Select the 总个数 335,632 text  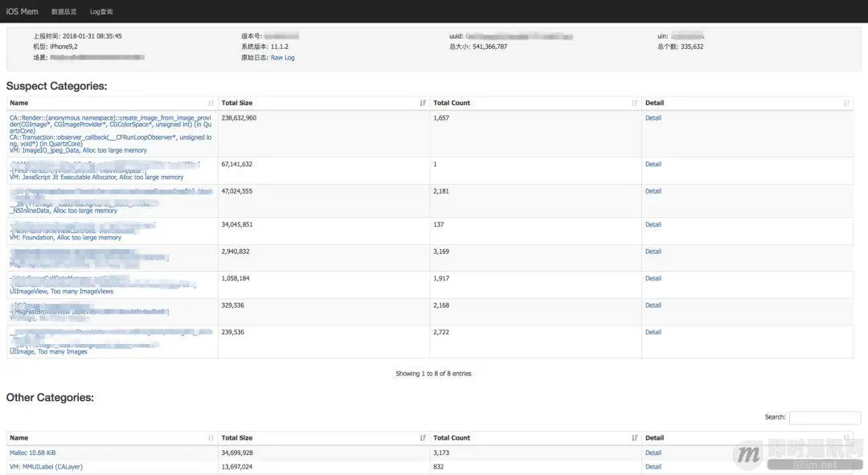(x=681, y=47)
